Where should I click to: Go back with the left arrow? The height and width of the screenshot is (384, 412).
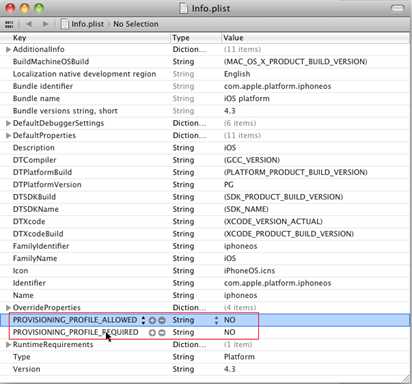point(29,24)
